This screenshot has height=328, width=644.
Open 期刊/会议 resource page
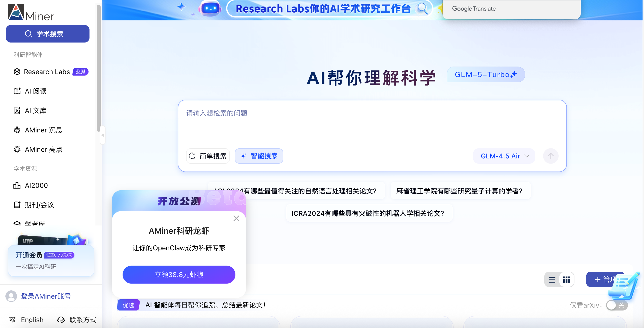click(x=39, y=205)
